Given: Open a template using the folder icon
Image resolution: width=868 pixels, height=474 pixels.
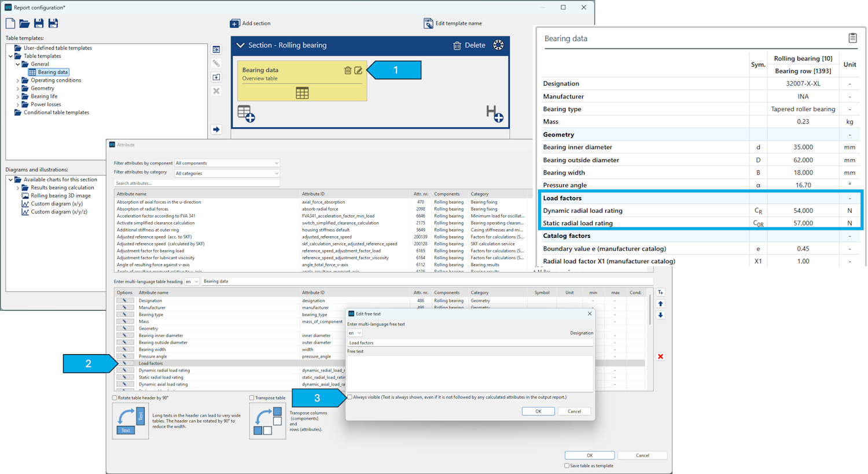Looking at the screenshot, I should (24, 23).
